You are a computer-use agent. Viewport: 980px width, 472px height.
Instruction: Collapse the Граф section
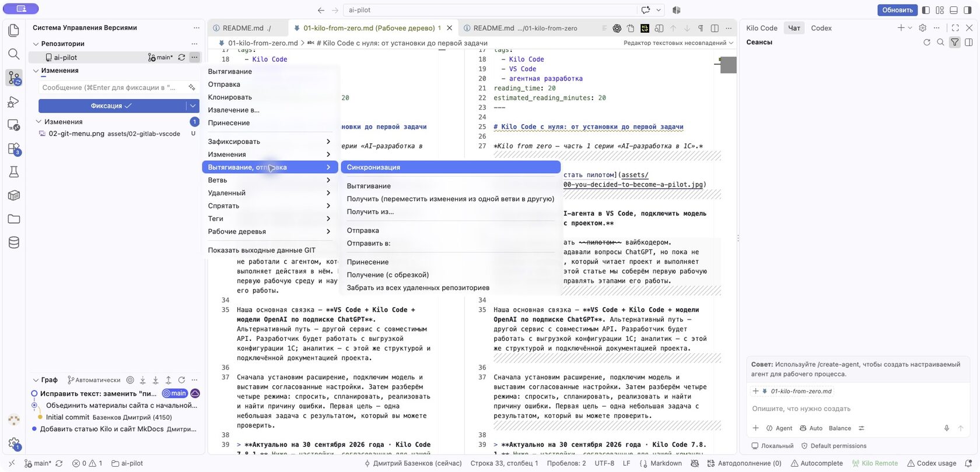[x=36, y=380]
